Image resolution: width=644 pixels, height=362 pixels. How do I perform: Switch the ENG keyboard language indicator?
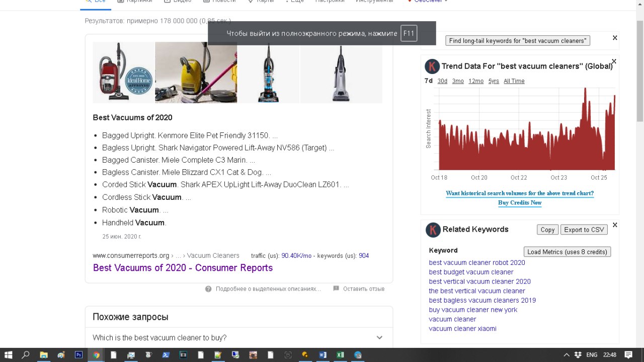(x=592, y=355)
